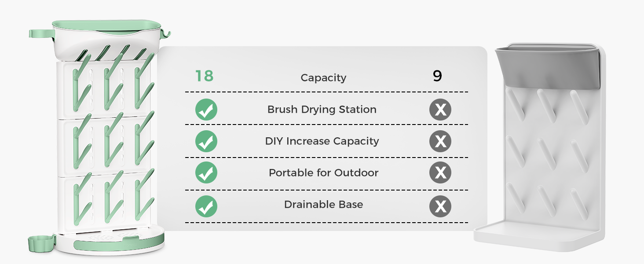
Task: Click gray X for Portable for Outdoor
Action: pos(440,173)
